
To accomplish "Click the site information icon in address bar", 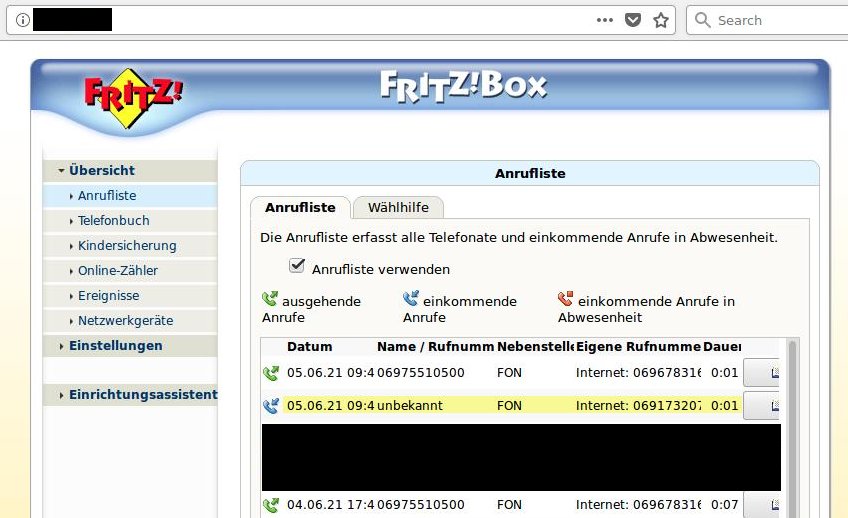I will pyautogui.click(x=23, y=20).
